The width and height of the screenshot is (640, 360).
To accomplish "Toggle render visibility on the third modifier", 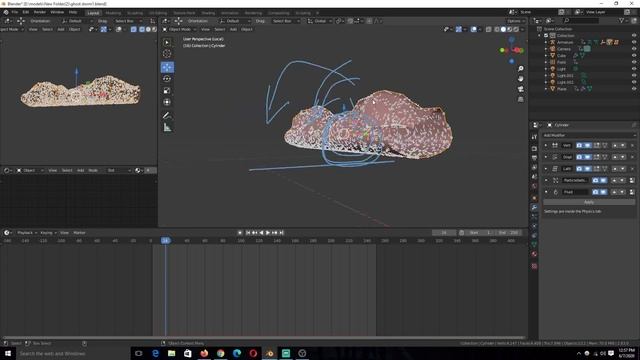I will [579, 169].
